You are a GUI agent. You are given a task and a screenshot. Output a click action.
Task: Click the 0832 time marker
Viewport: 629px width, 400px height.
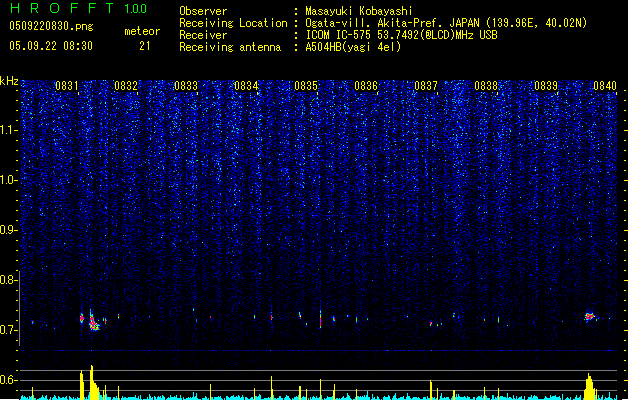pyautogui.click(x=126, y=86)
